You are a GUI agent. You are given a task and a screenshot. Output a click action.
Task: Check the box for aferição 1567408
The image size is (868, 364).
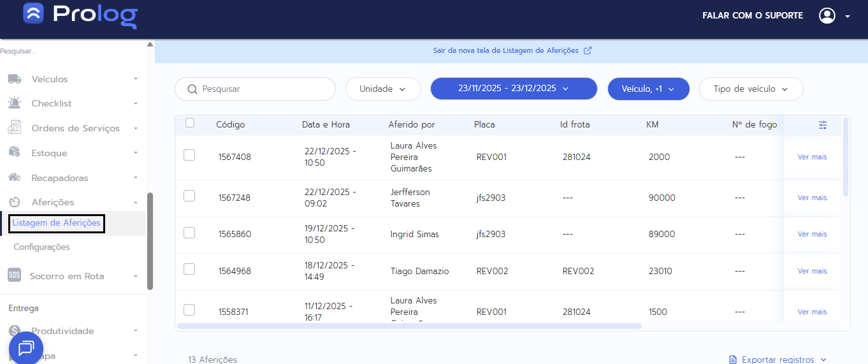(189, 155)
